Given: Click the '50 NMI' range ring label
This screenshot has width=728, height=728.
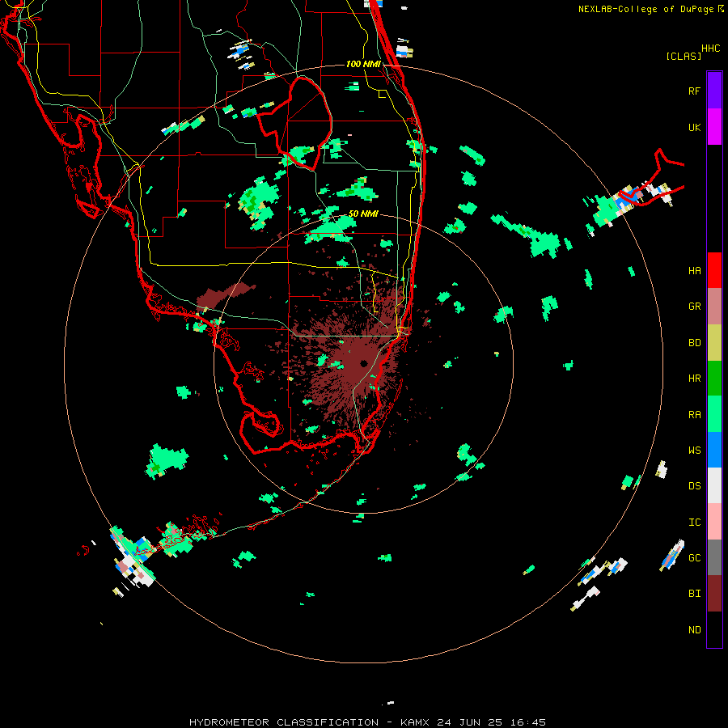Looking at the screenshot, I should 363,214.
